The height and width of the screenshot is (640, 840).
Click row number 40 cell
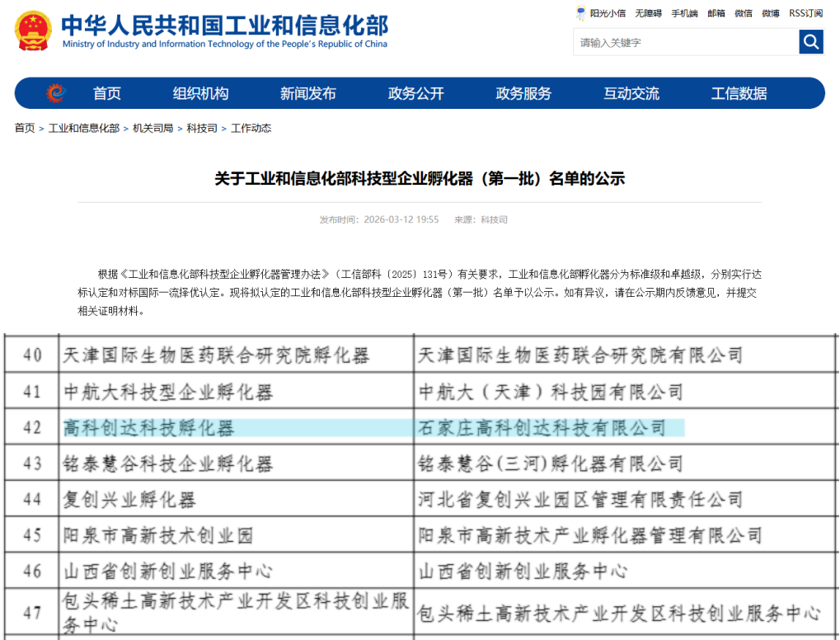[x=32, y=355]
